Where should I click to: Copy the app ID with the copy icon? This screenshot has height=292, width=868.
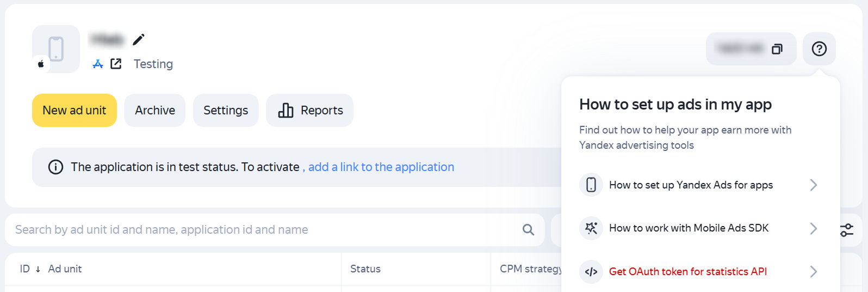tap(777, 49)
